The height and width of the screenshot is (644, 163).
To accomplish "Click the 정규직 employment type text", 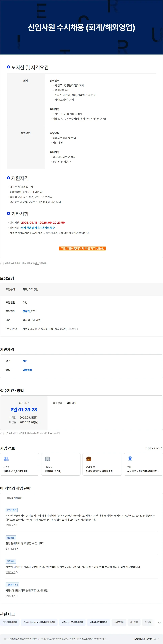I will [26, 311].
